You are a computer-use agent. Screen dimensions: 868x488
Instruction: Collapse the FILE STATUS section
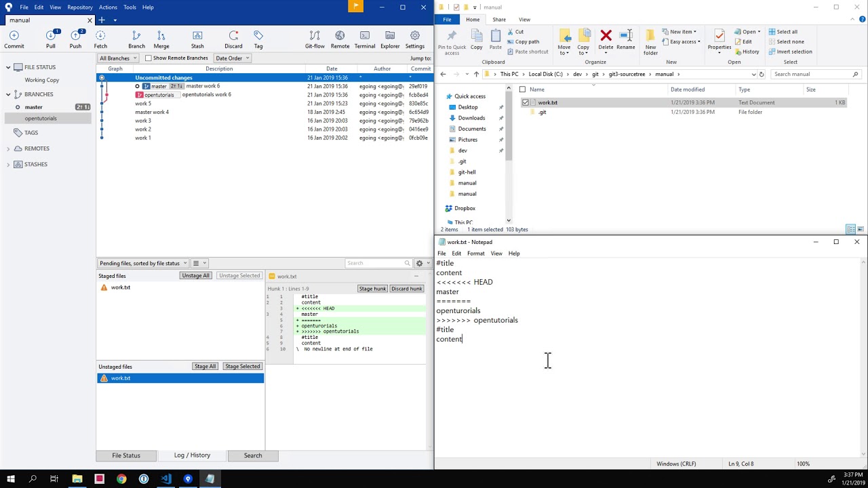tap(8, 67)
